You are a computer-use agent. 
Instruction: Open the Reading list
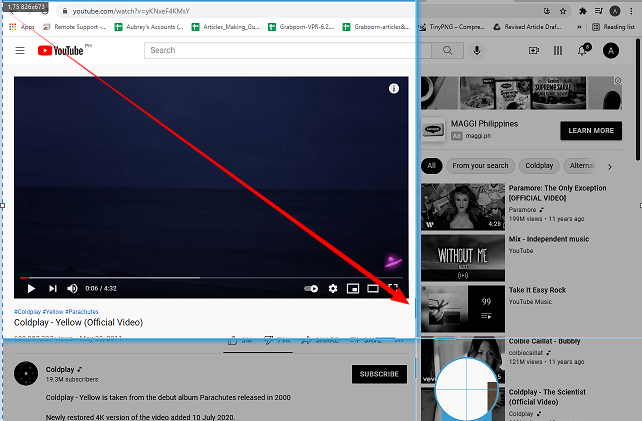pos(613,27)
